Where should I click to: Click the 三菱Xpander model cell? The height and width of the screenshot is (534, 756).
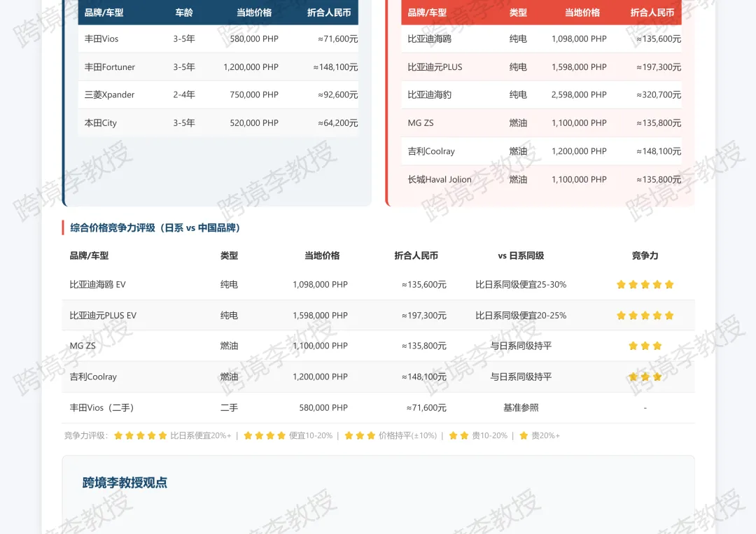(109, 94)
